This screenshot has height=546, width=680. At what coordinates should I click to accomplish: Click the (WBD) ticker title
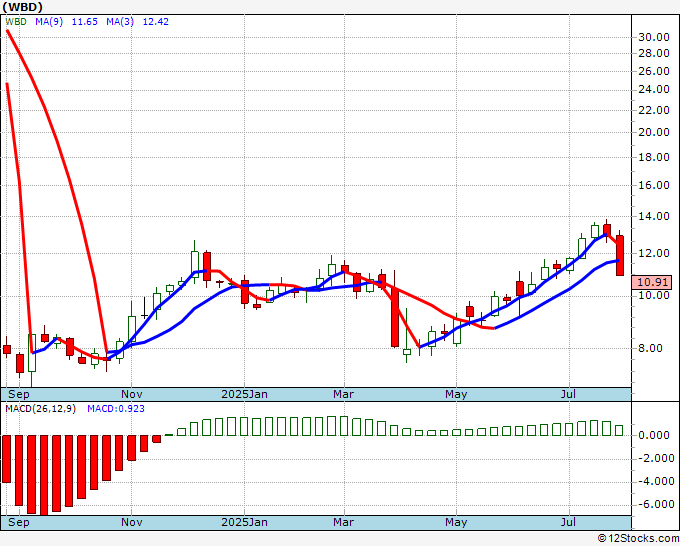pos(23,7)
